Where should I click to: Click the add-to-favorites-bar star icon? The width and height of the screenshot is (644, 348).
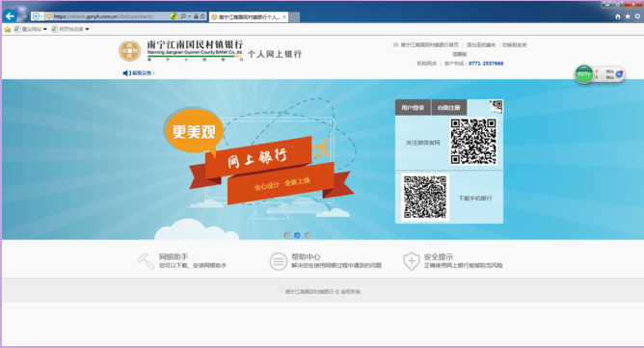pos(8,29)
